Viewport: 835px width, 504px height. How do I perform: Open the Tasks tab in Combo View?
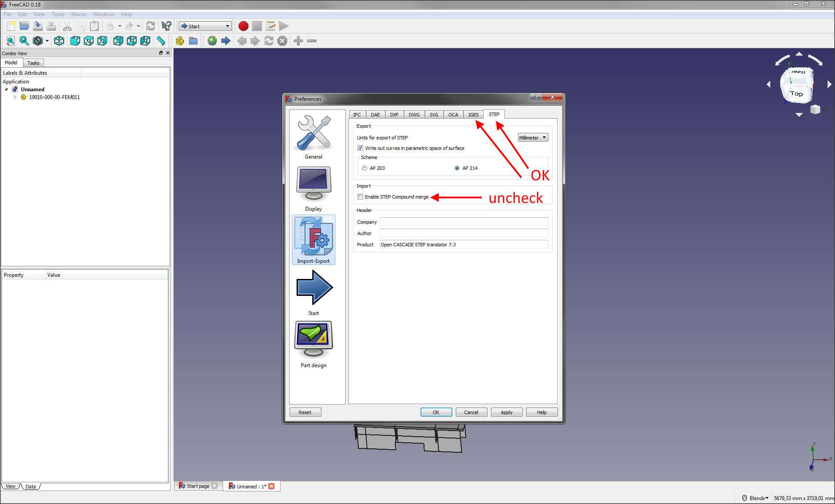[x=33, y=63]
